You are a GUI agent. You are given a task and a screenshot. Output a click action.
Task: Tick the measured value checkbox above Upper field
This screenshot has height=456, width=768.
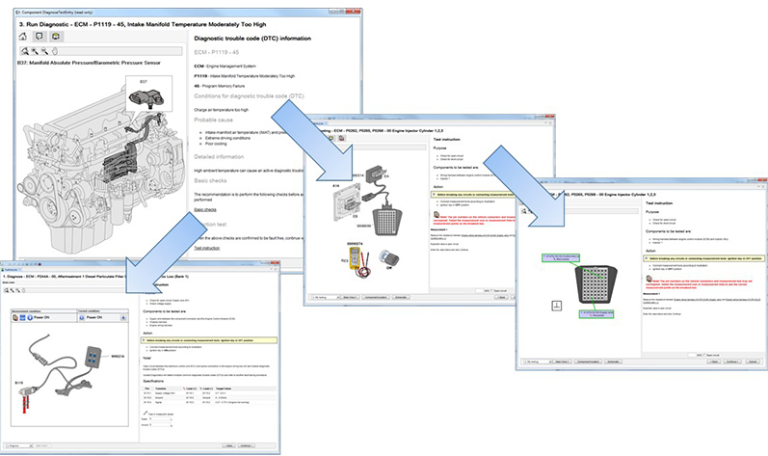point(145,413)
